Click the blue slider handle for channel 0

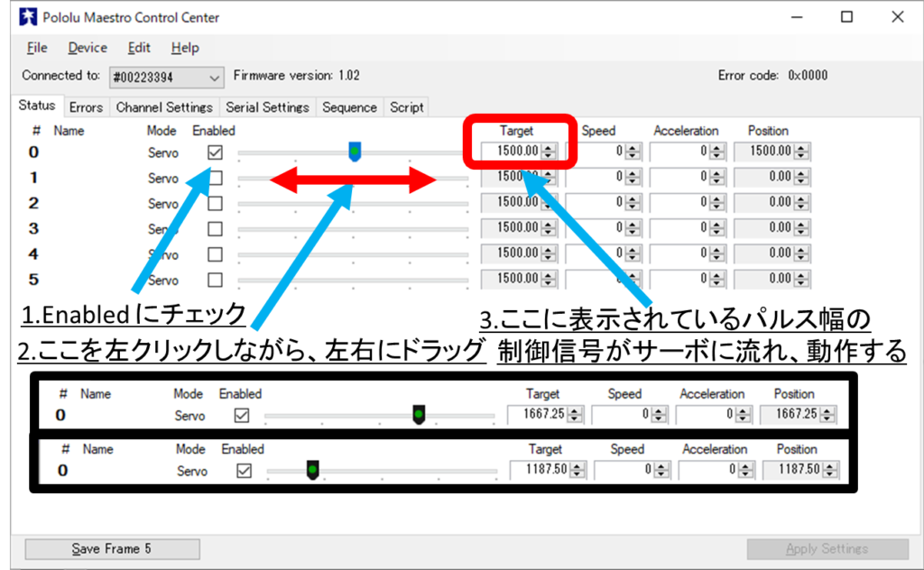[x=354, y=152]
